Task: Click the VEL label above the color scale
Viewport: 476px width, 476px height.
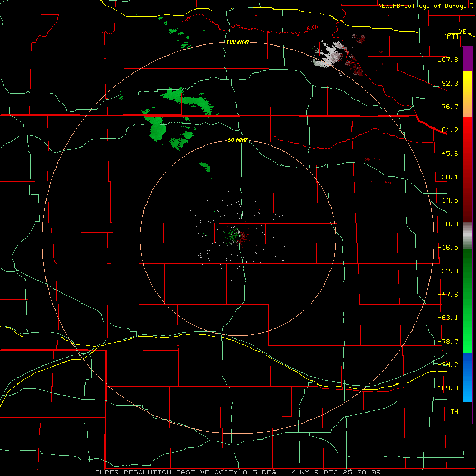Action: tap(464, 31)
